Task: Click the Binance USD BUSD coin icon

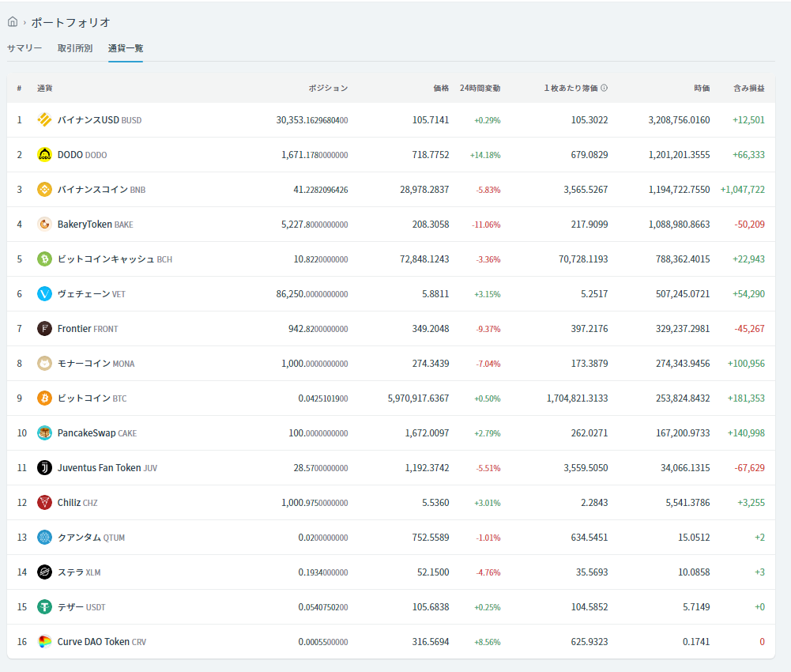Action: 44,119
